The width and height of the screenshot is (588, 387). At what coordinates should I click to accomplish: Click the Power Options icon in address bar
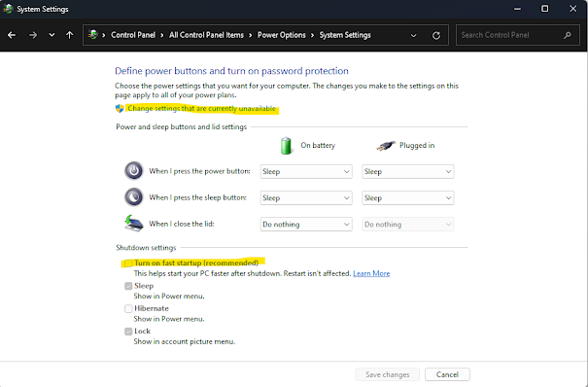click(92, 35)
